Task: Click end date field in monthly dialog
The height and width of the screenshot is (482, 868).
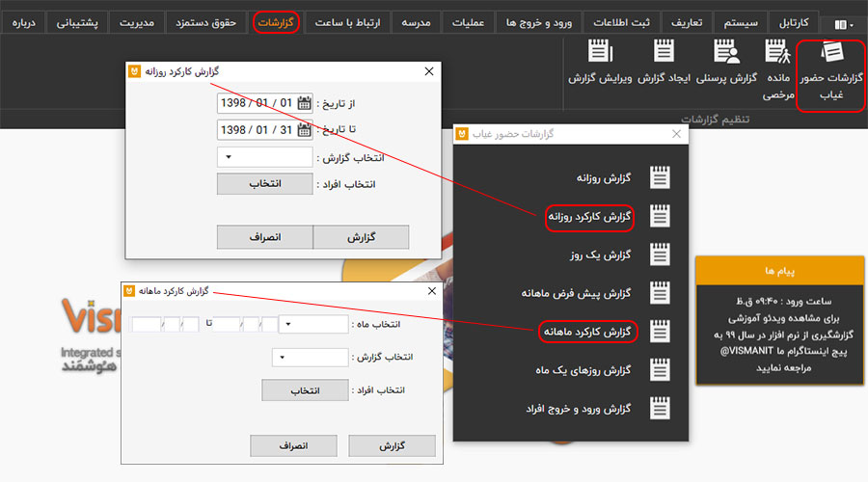Action: coord(164,324)
